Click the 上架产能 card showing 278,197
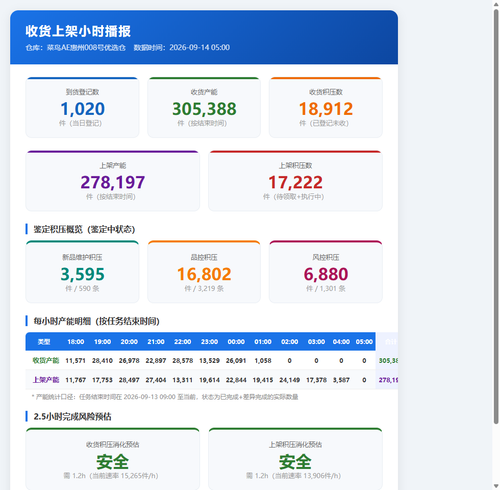500x490 pixels. [113, 181]
